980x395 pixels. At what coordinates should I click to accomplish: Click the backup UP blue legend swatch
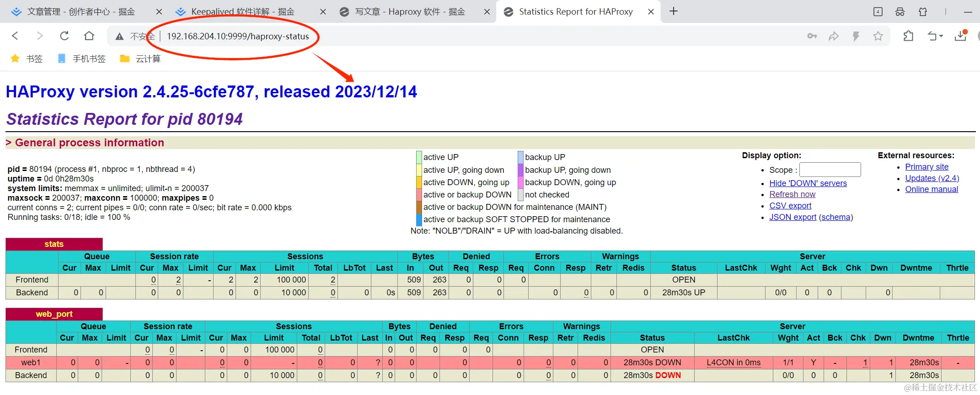520,157
